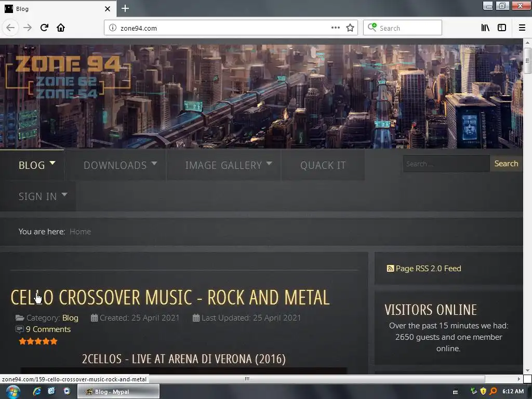This screenshot has height=399, width=532.
Task: Open the media player taskbar icon
Action: coord(67,391)
